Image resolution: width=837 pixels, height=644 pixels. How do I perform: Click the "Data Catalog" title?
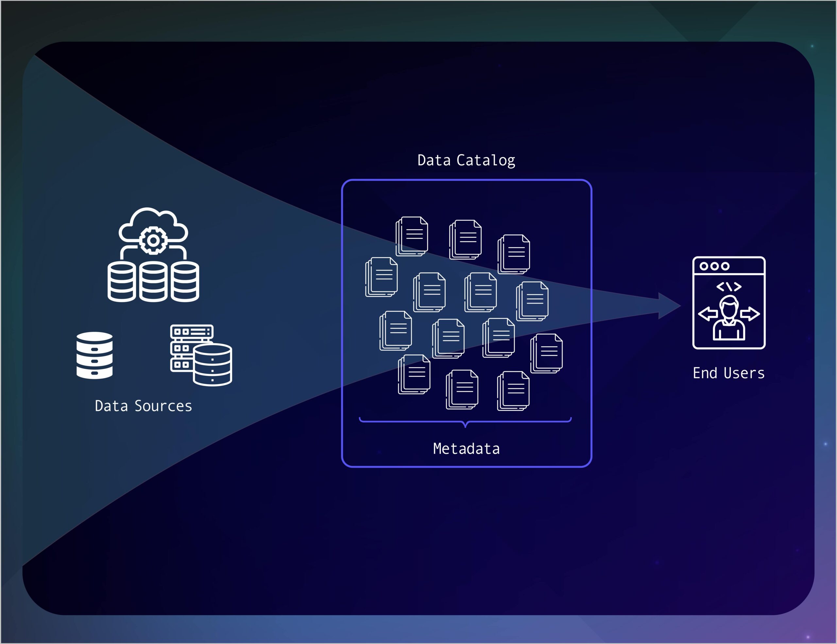[x=467, y=161]
